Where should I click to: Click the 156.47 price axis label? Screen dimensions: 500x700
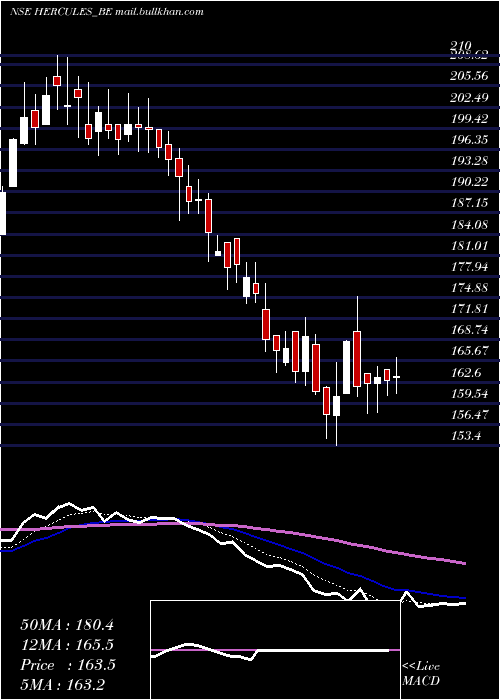[469, 415]
